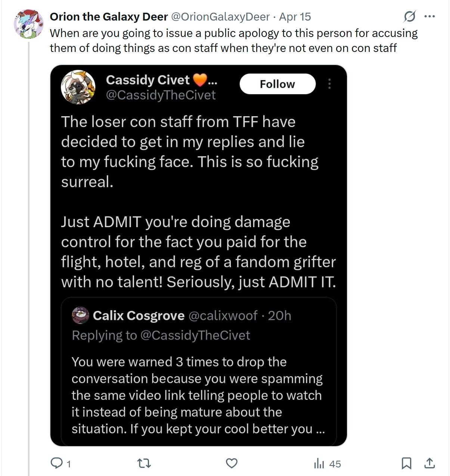Open the @OrionGalaxyDeer handle link
This screenshot has height=476, width=450.
tap(220, 17)
